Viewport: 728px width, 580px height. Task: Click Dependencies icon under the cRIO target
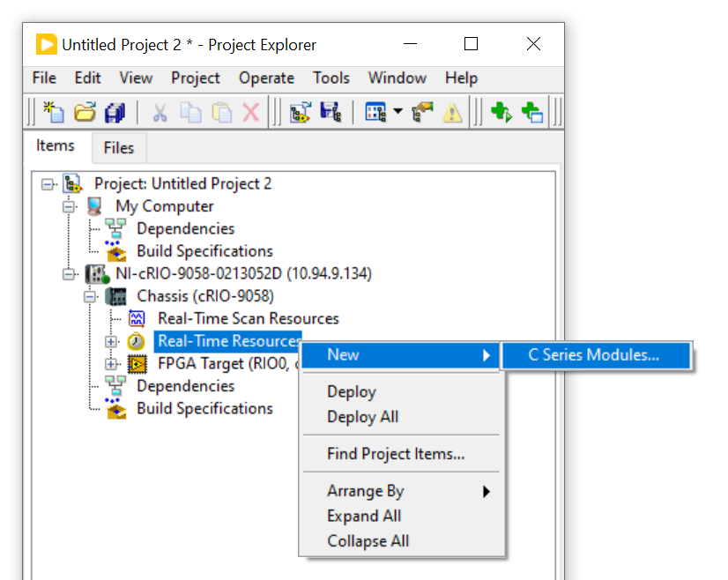(x=115, y=386)
